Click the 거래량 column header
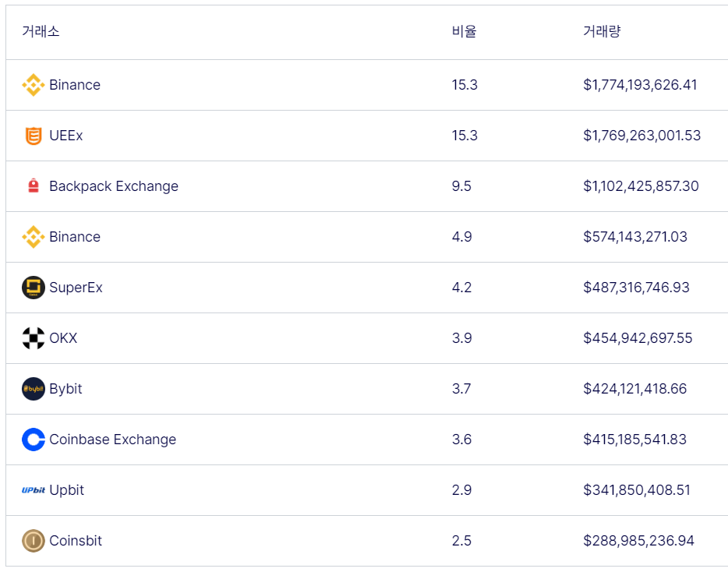728x572 pixels. 602,31
